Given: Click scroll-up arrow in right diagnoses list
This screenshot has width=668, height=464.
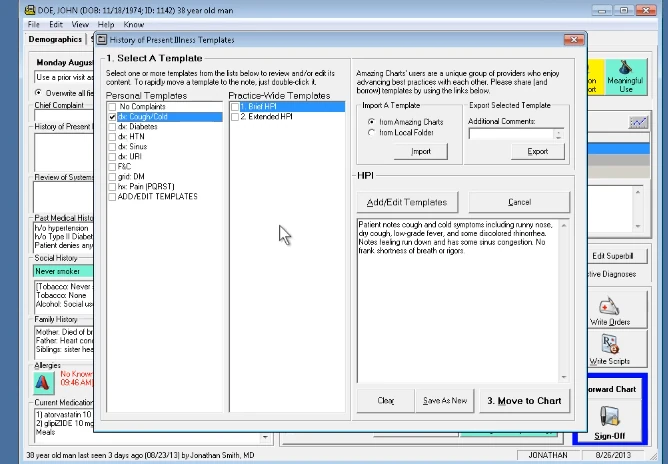Looking at the screenshot, I should click(x=638, y=192).
